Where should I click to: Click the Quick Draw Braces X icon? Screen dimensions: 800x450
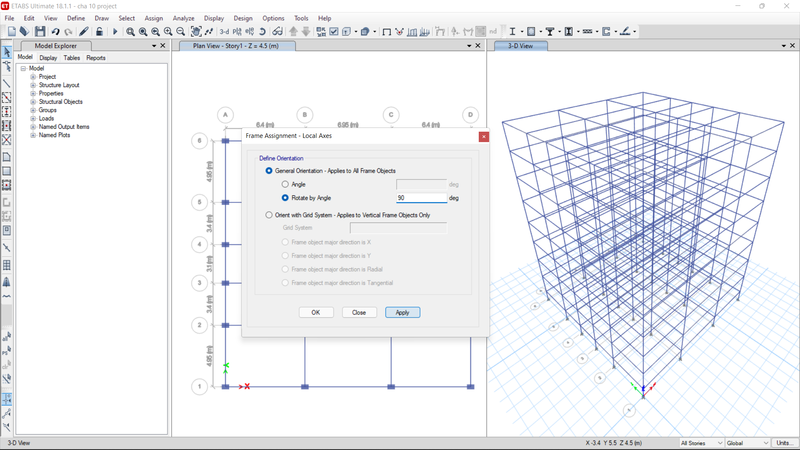tap(7, 140)
